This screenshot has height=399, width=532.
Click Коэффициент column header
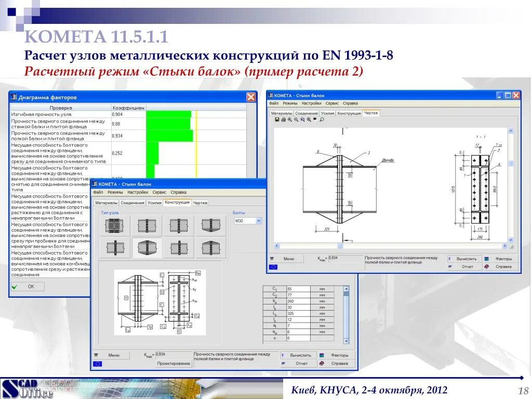pyautogui.click(x=128, y=108)
